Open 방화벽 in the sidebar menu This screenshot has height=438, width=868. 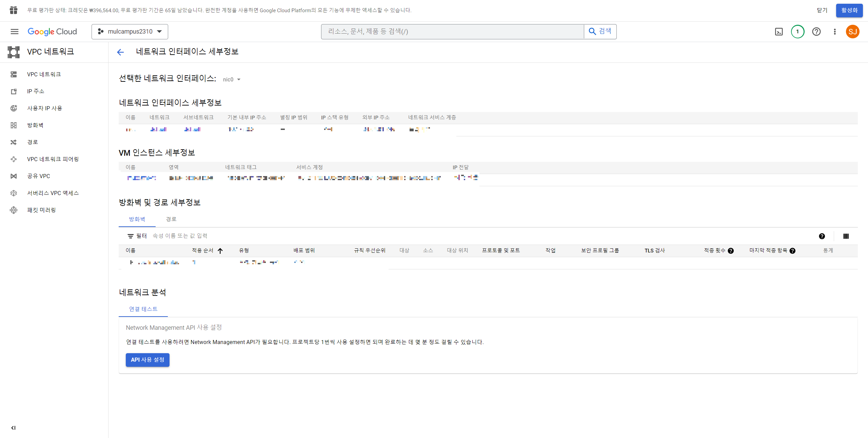pos(35,125)
